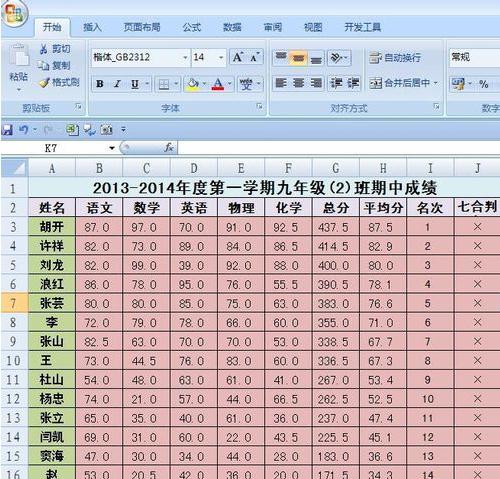Open the Name Box dropdown arrow beside K7
Image resolution: width=500 pixels, height=479 pixels.
(x=112, y=148)
